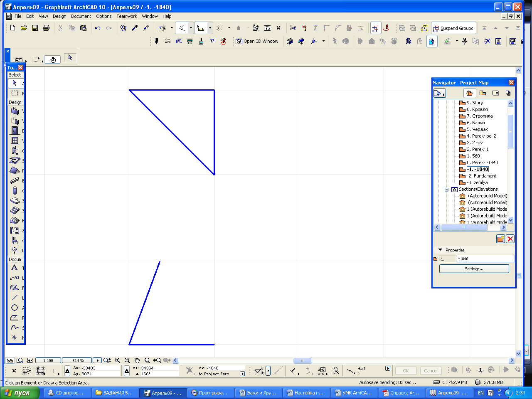
Task: Switch Navigator to View Map folder icon
Action: click(x=483, y=93)
